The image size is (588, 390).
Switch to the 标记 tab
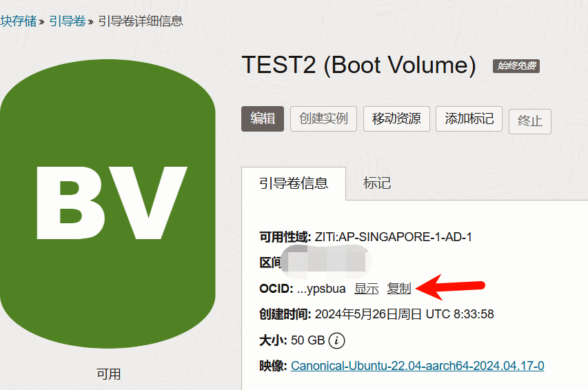pyautogui.click(x=377, y=183)
